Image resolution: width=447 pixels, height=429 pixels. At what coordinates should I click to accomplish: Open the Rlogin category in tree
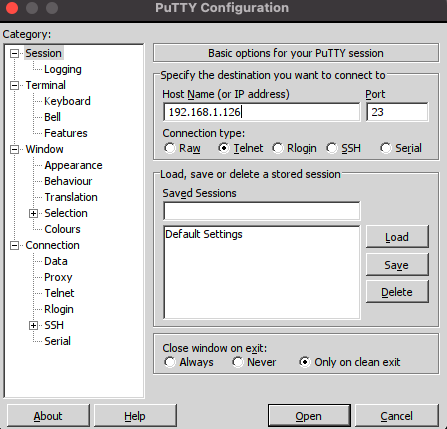[59, 309]
